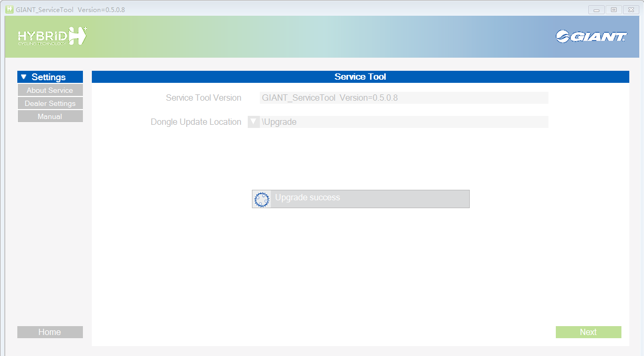This screenshot has height=356, width=644.
Task: Open Dongle Update Location dropdown arrow
Action: click(254, 122)
